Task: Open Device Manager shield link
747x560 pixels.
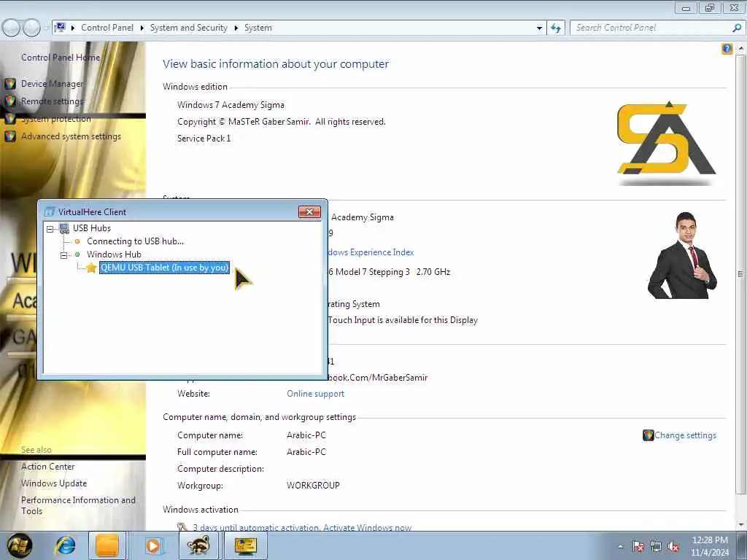Action: coord(52,84)
